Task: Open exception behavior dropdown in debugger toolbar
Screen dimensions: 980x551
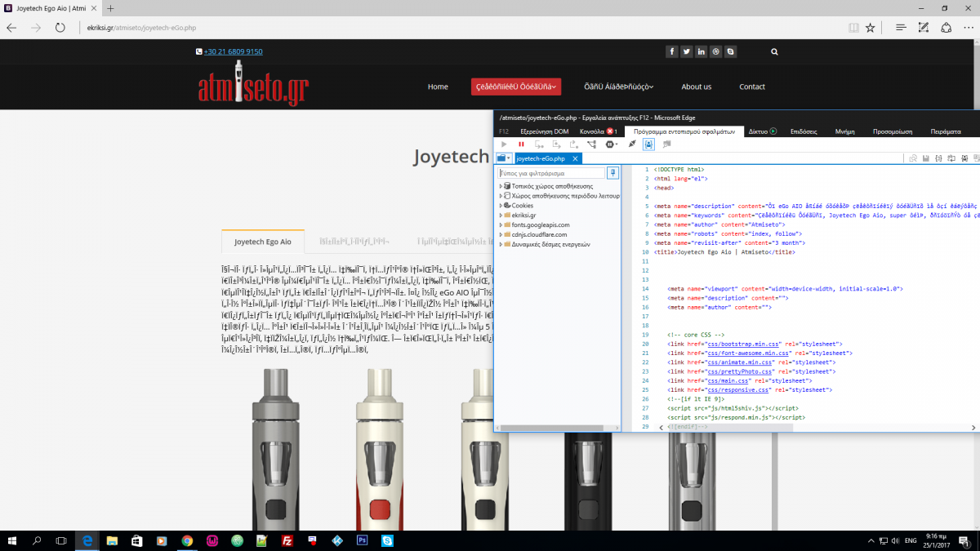Action: (612, 144)
